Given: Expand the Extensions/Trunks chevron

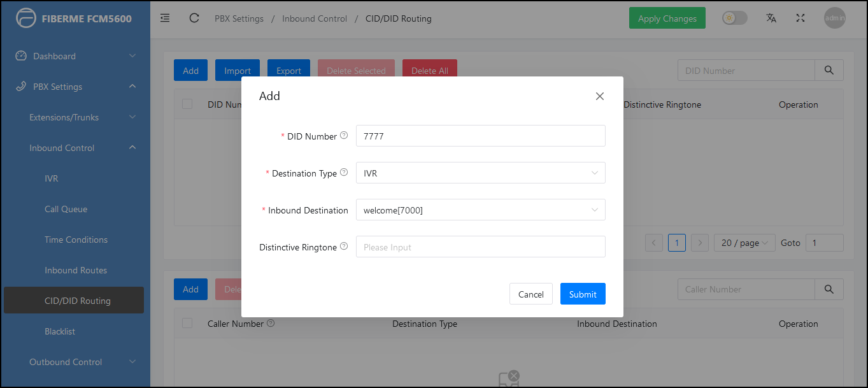Looking at the screenshot, I should pyautogui.click(x=132, y=117).
